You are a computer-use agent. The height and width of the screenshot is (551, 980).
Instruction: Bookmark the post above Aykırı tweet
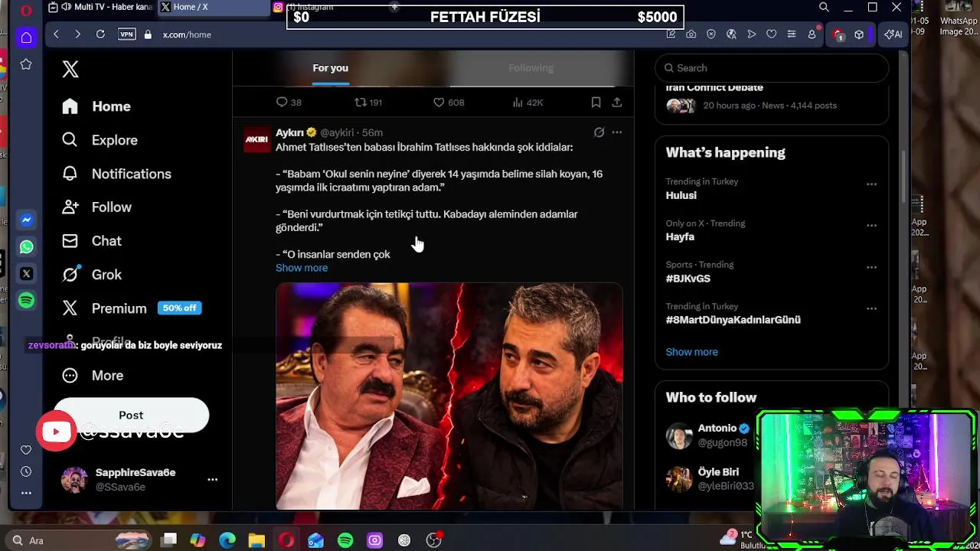coord(596,103)
